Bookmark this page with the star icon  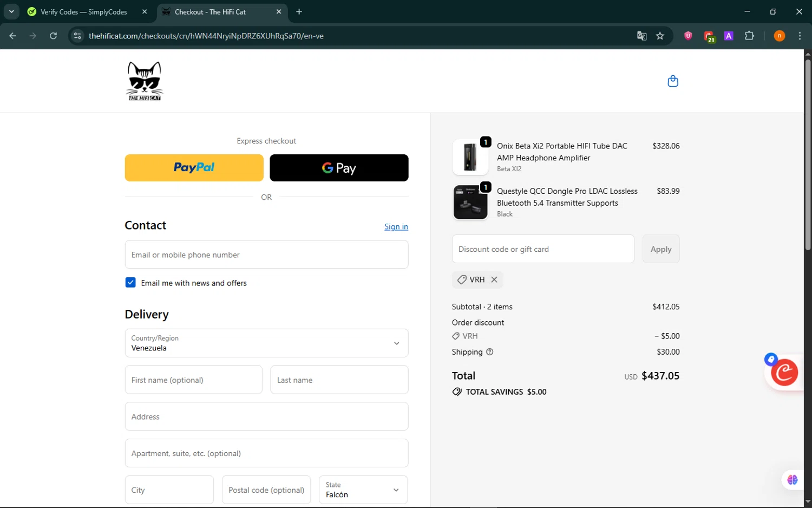(x=660, y=36)
